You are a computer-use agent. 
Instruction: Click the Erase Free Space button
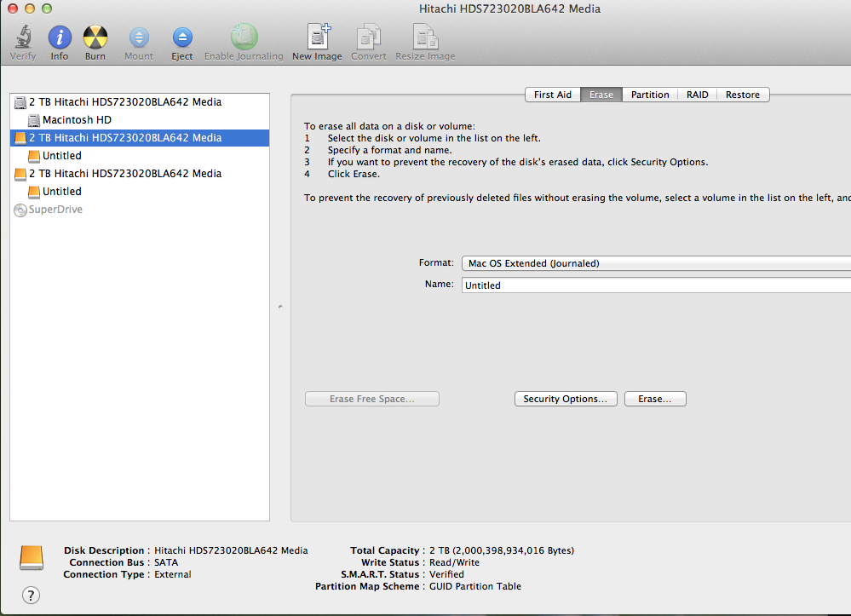tap(371, 399)
